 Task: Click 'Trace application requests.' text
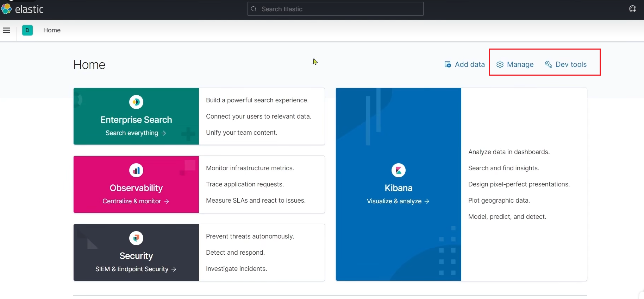pyautogui.click(x=245, y=184)
